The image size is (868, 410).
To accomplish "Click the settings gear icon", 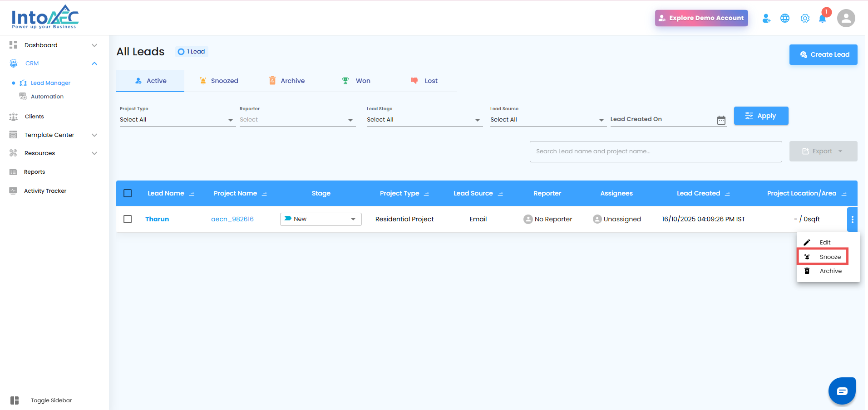I will tap(805, 18).
